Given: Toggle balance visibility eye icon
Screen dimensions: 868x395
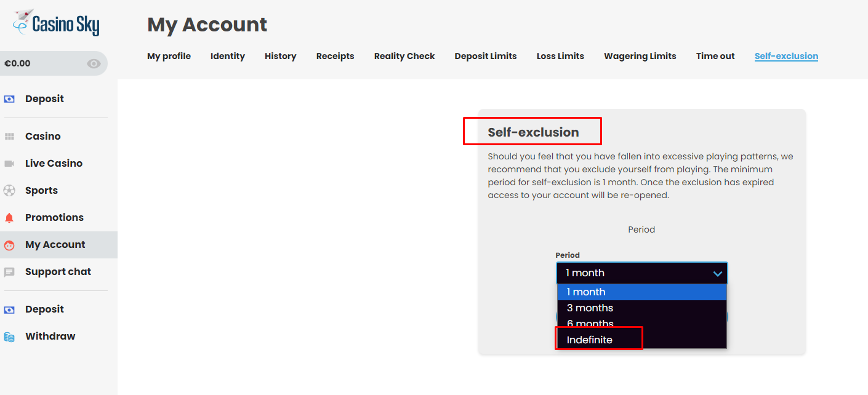Looking at the screenshot, I should [x=94, y=63].
